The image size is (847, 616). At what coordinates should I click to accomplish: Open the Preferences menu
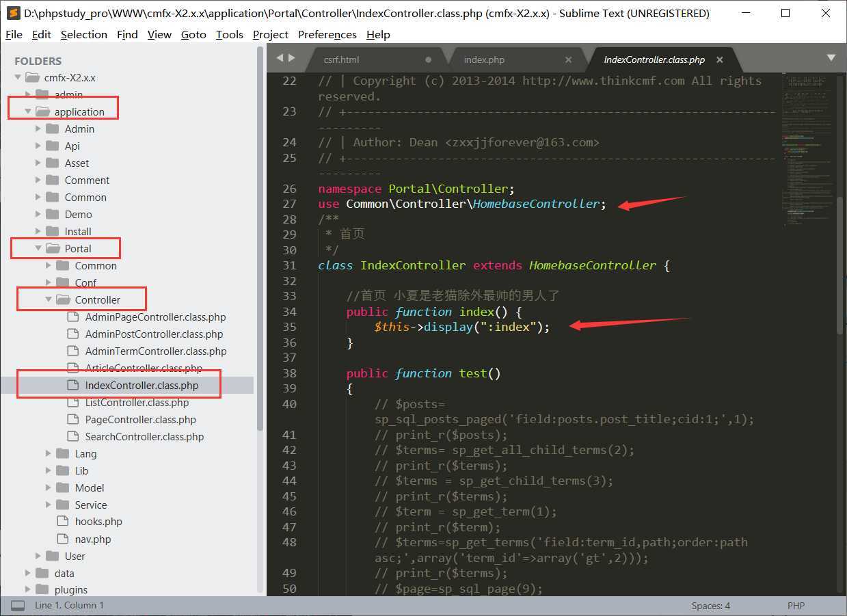[x=327, y=34]
